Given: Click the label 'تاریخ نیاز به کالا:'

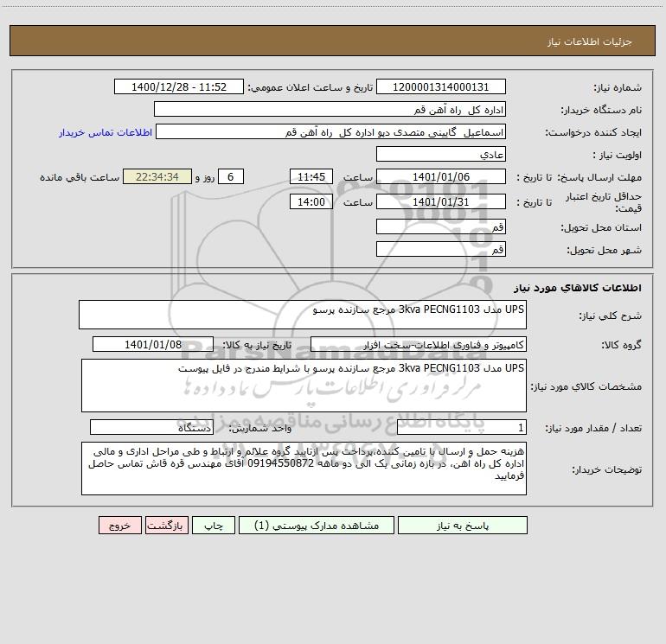Looking at the screenshot, I should (257, 345).
